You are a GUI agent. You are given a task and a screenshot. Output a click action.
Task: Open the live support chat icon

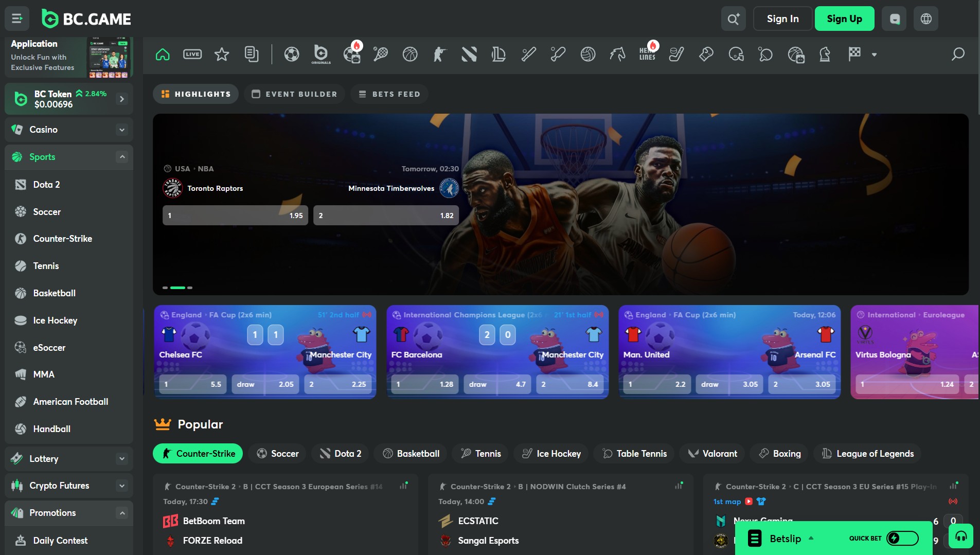tap(894, 19)
